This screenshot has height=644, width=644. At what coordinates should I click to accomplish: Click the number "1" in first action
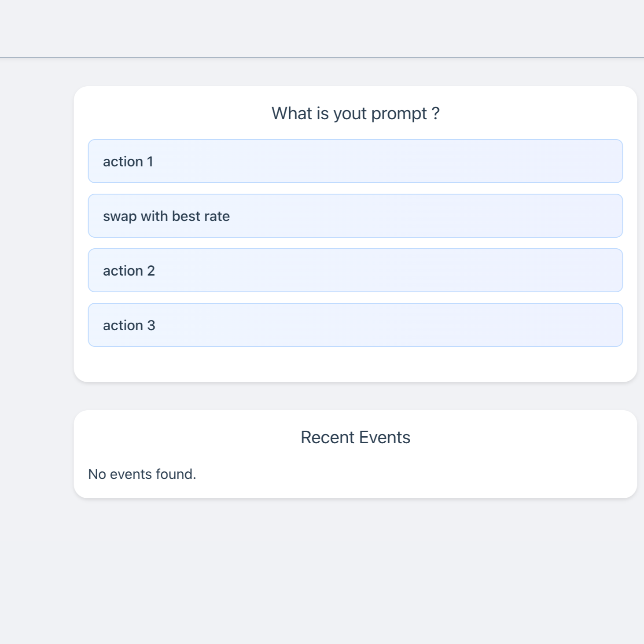(150, 162)
